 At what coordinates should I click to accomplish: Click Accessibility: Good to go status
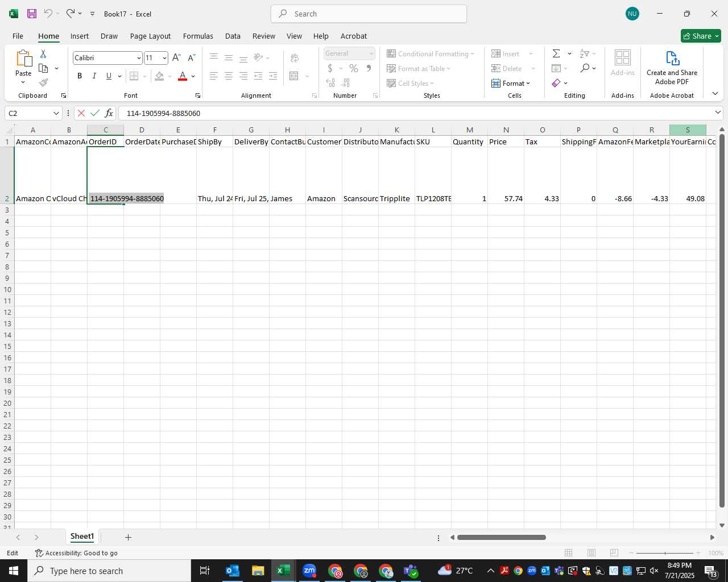pyautogui.click(x=76, y=553)
